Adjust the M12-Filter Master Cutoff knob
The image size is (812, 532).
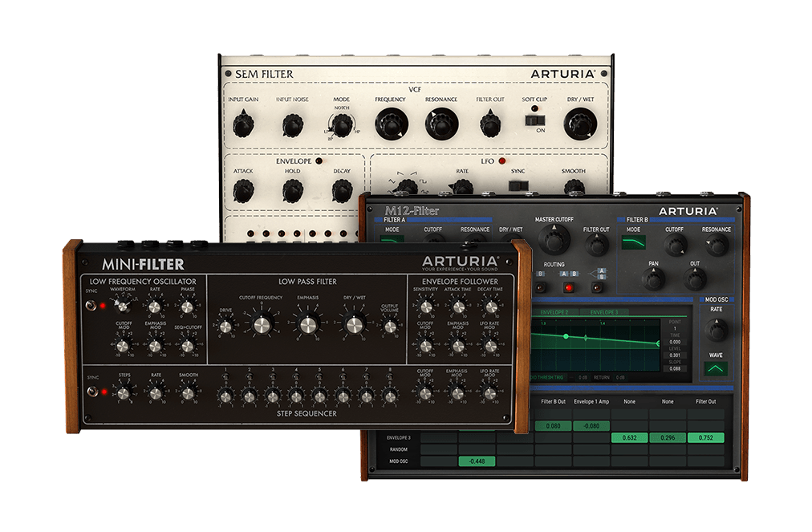pyautogui.click(x=554, y=240)
